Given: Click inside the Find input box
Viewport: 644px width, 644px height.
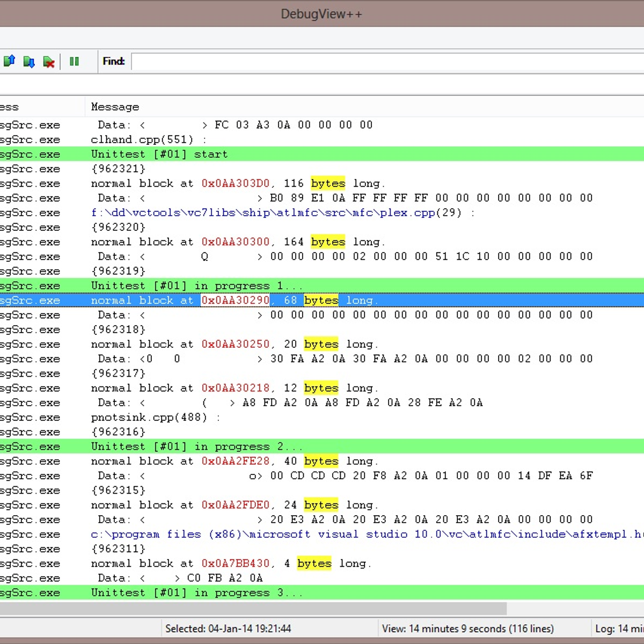Looking at the screenshot, I should tap(376, 61).
